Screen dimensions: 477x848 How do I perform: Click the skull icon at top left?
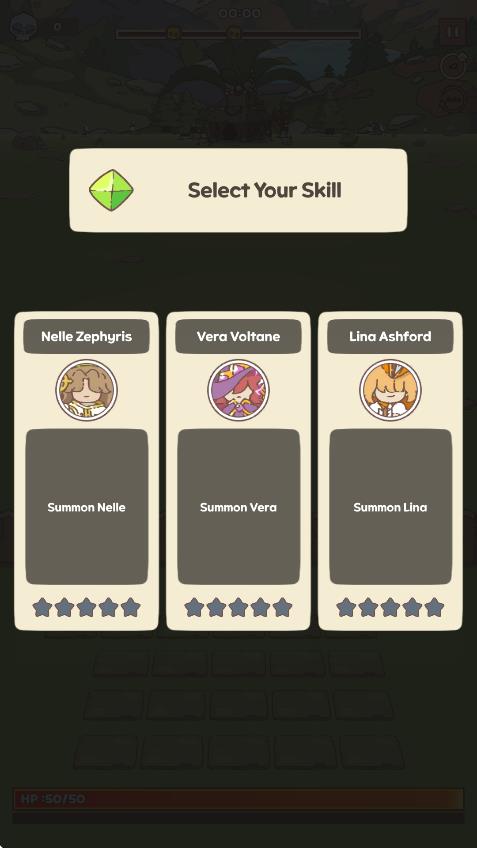point(24,26)
